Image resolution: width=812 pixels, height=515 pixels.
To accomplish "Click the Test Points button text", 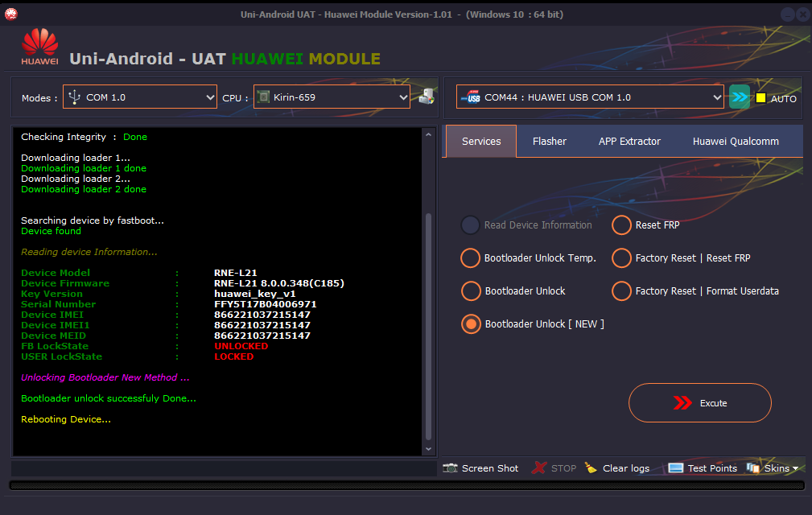I will (712, 468).
